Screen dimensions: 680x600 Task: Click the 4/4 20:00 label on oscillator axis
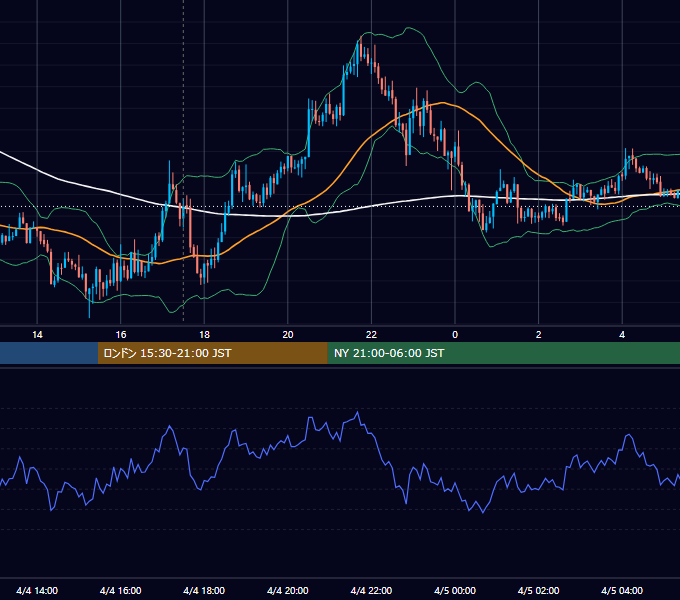pos(288,590)
